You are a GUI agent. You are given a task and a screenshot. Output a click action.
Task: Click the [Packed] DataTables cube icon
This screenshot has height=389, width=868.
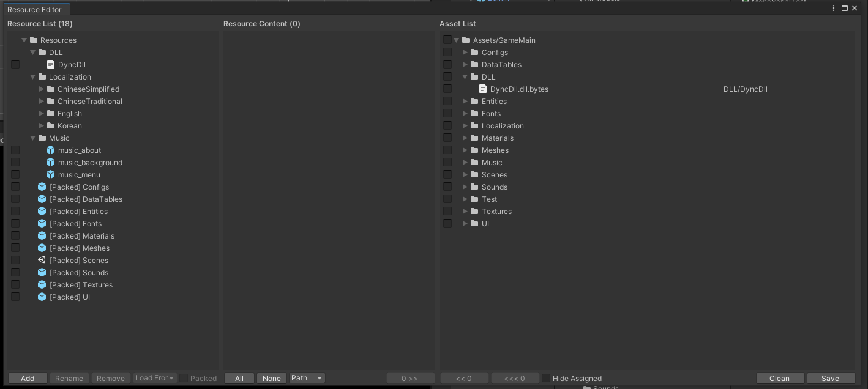pyautogui.click(x=42, y=199)
